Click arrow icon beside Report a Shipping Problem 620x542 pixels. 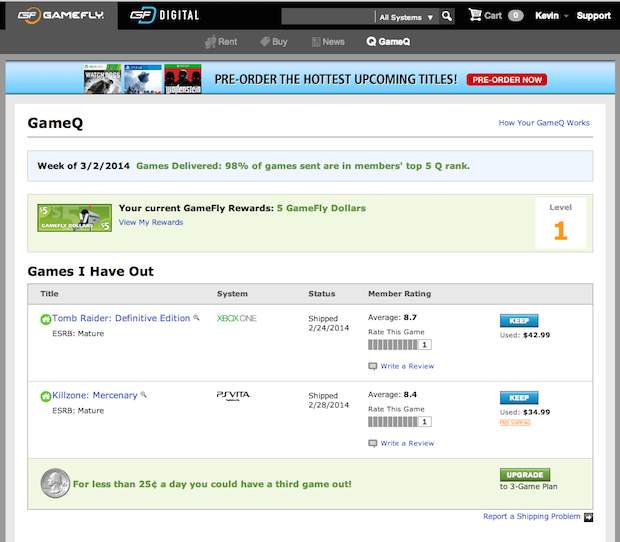coord(588,517)
